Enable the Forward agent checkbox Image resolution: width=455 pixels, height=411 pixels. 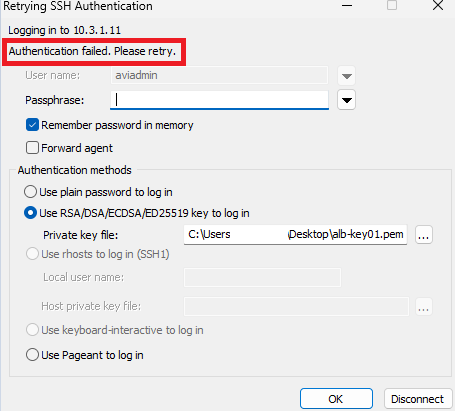[32, 148]
